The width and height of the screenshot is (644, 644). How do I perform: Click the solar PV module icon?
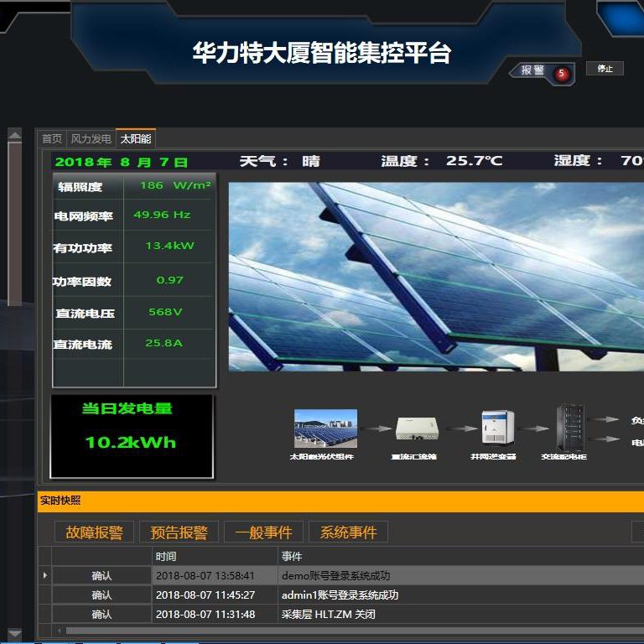coord(325,428)
